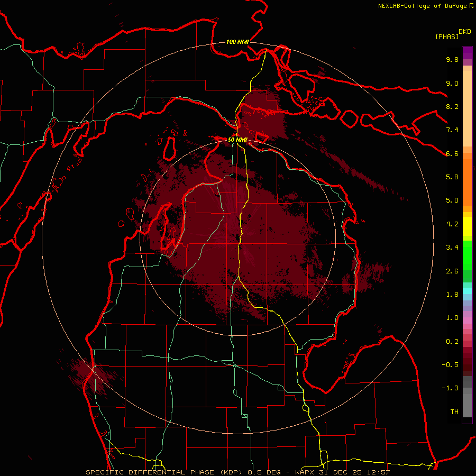Click the KAPX station identifier
476x476 pixels.
305,472
